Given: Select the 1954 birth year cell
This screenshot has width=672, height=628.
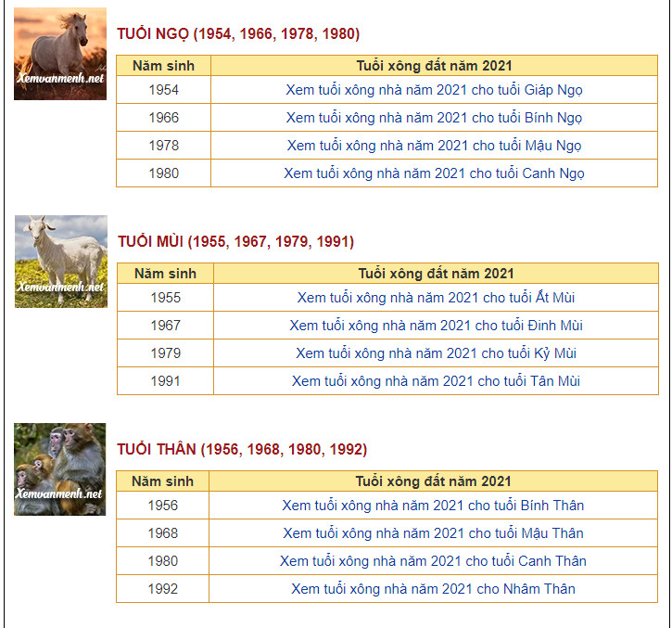Looking at the screenshot, I should [163, 90].
